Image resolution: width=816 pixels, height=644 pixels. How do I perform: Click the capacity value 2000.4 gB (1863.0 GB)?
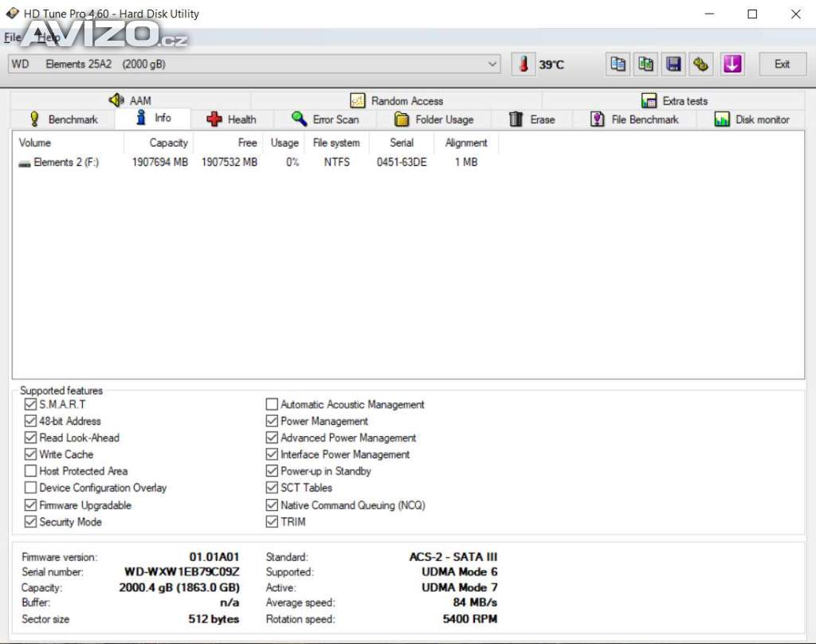pyautogui.click(x=179, y=587)
